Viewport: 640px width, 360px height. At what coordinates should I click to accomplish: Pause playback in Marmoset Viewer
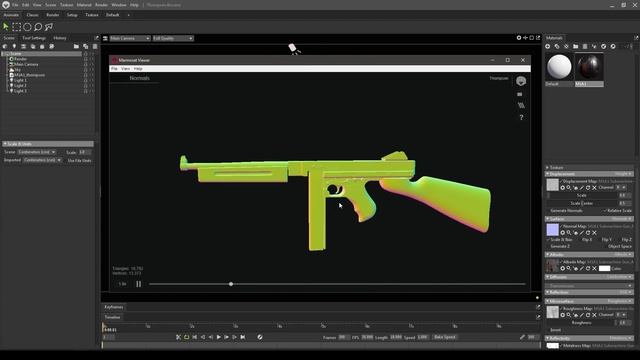139,284
